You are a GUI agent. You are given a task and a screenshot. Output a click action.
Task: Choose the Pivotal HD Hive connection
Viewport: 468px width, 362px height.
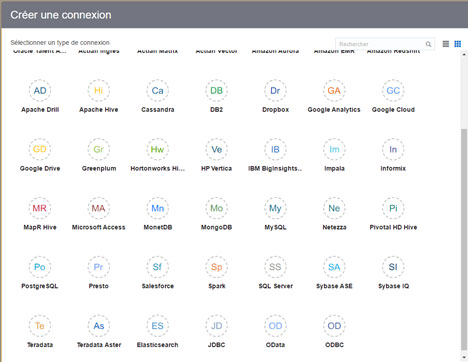point(393,208)
